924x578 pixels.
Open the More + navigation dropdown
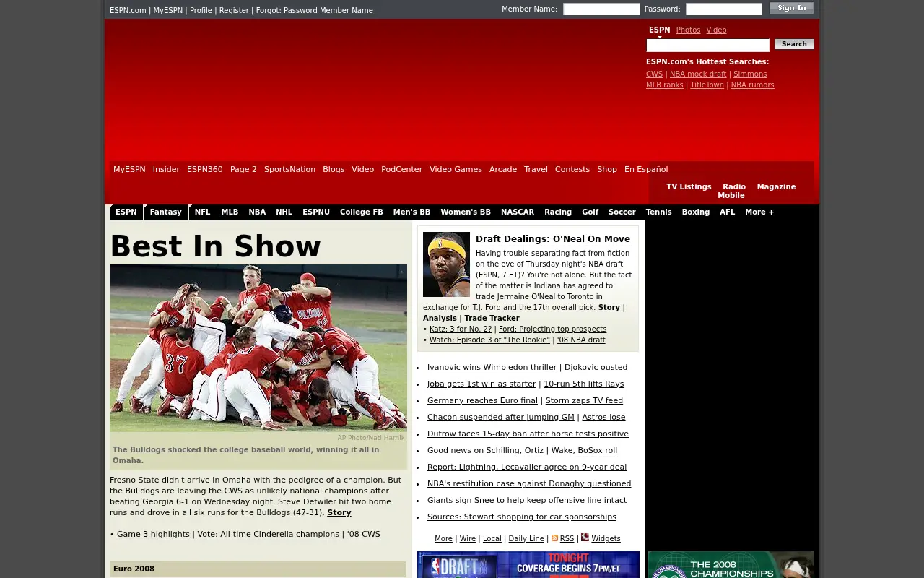(x=759, y=212)
